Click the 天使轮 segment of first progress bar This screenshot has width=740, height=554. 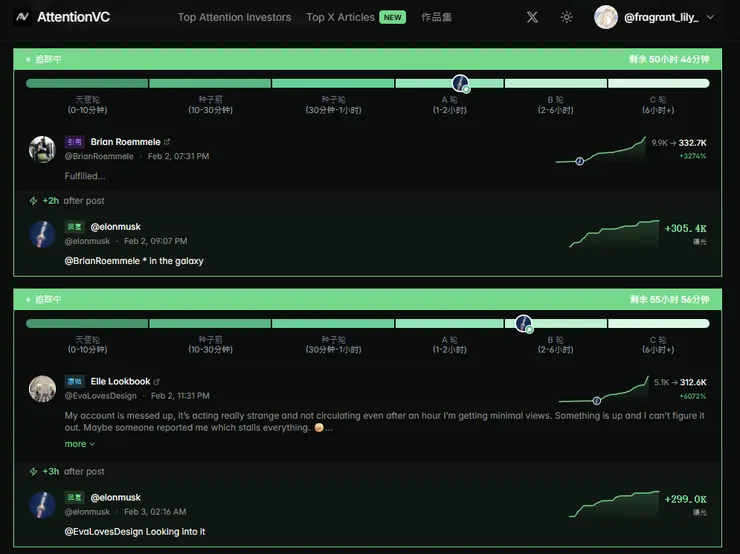pos(87,84)
